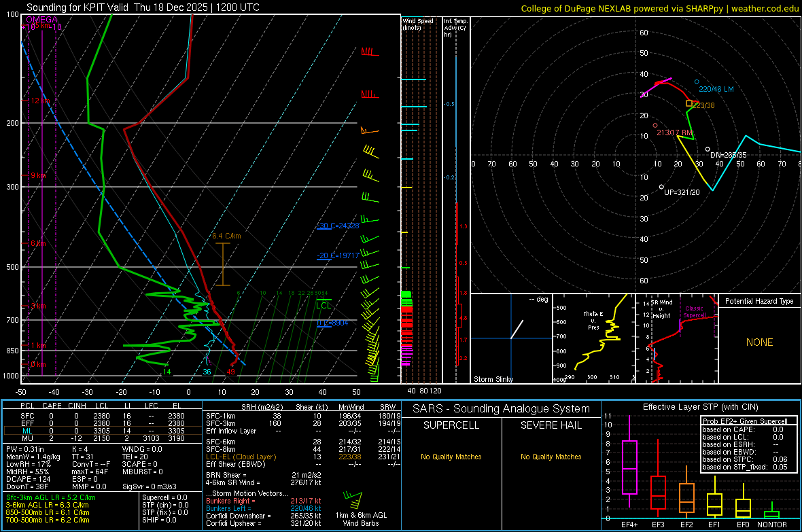Image resolution: width=802 pixels, height=532 pixels.
Task: Click the surface wetbulb value 36
Action: 207,372
